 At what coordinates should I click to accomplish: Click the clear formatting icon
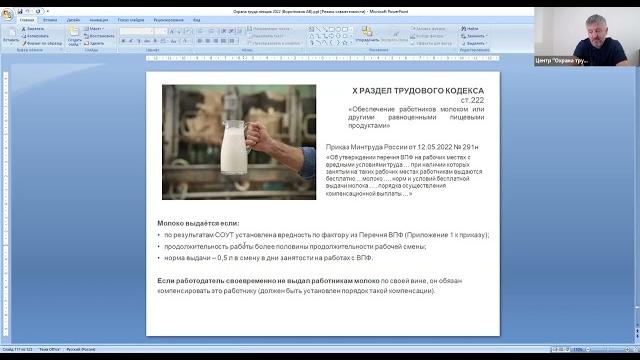pos(189,31)
